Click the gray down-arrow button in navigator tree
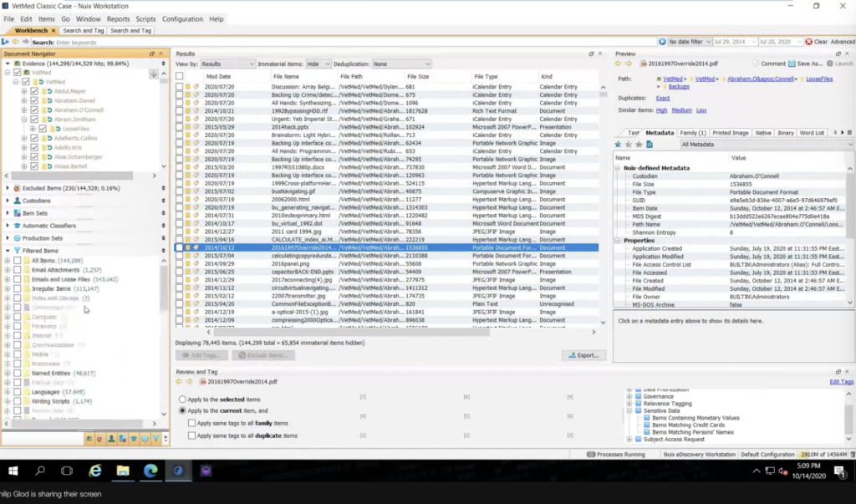 [154, 74]
